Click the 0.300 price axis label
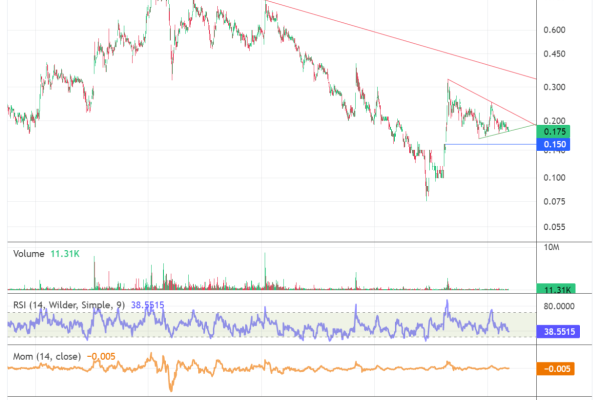This screenshot has height=400, width=600. coord(554,88)
